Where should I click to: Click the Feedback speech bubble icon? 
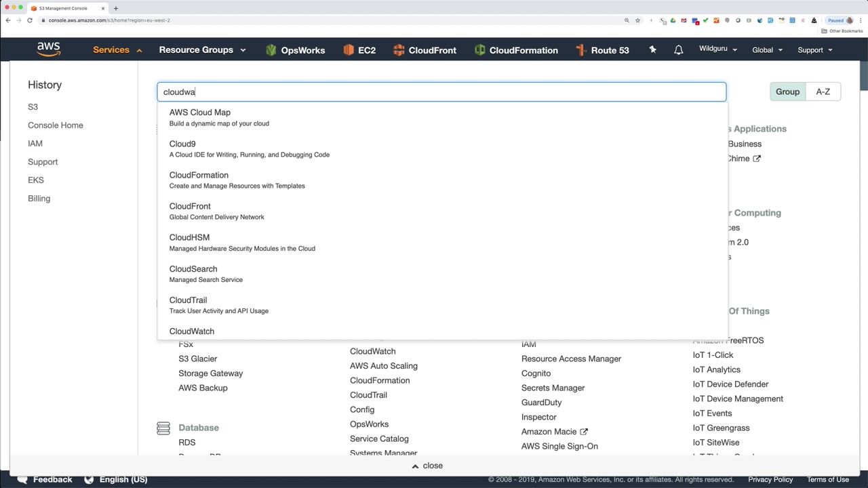(x=22, y=479)
